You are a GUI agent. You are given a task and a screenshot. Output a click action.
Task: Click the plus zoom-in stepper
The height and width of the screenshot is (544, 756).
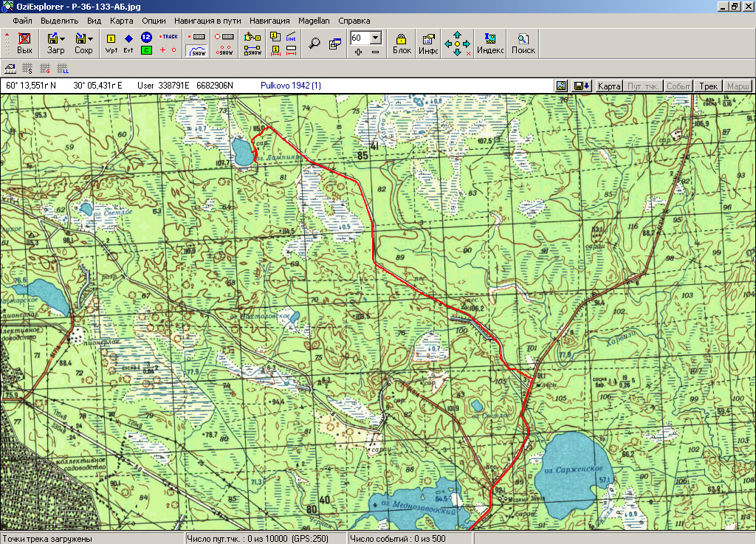click(x=358, y=52)
